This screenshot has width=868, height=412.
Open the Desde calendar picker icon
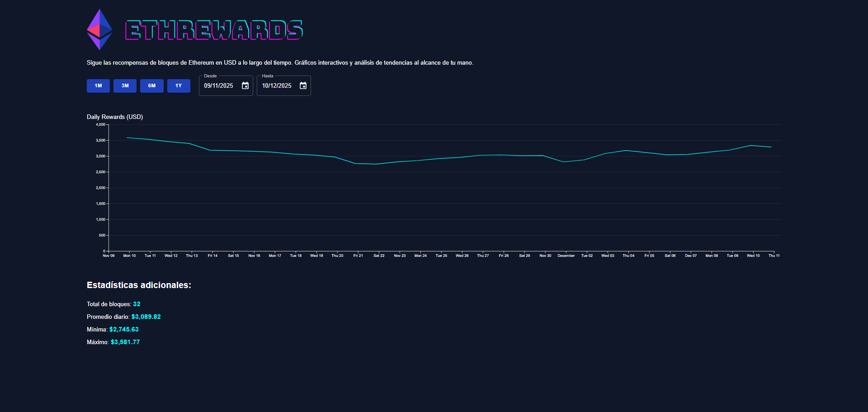tap(245, 85)
